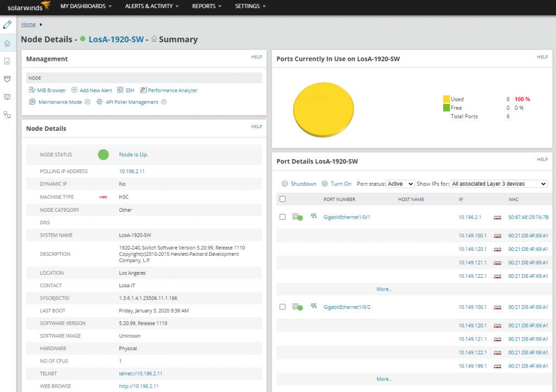This screenshot has height=392, width=556.
Task: Open Help for the Port Details panel
Action: click(x=542, y=160)
